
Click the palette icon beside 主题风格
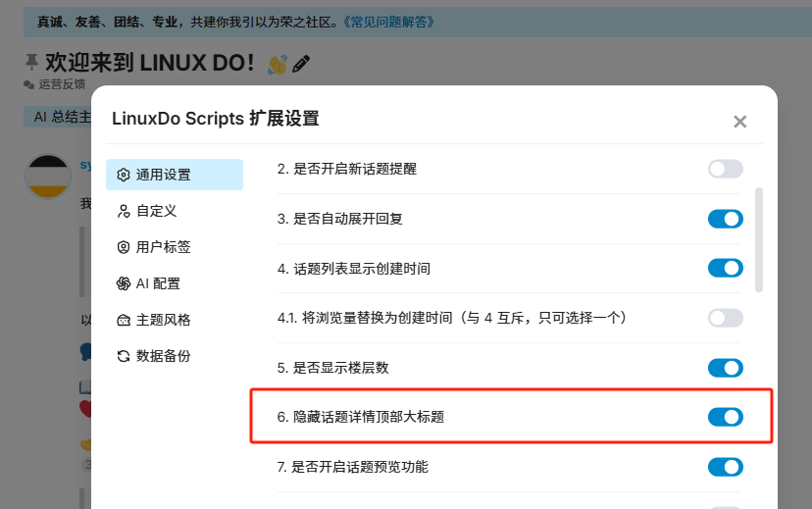click(x=124, y=320)
